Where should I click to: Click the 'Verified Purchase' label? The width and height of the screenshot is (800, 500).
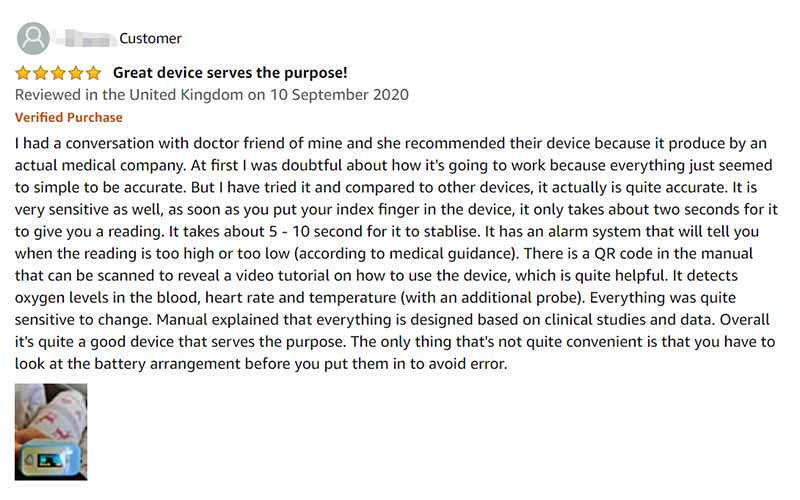[69, 117]
